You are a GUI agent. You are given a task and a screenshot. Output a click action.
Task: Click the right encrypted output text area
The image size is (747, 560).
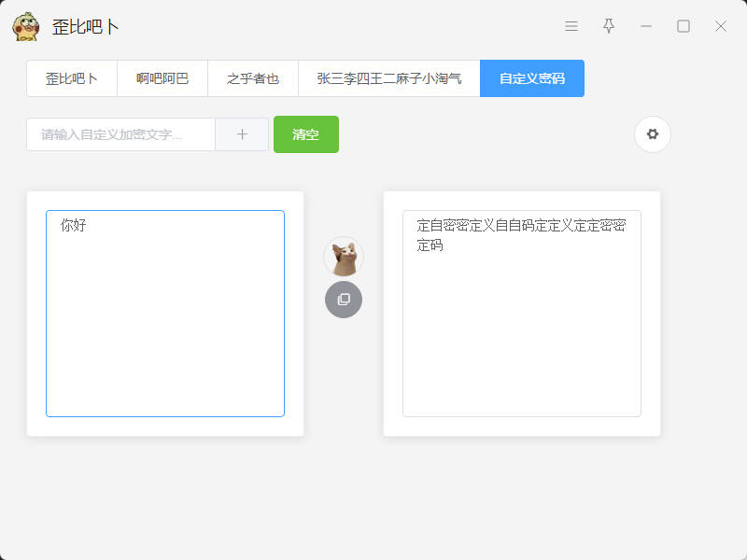click(x=522, y=314)
